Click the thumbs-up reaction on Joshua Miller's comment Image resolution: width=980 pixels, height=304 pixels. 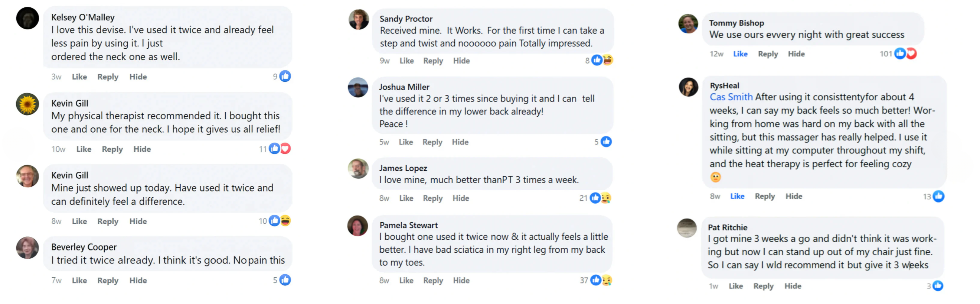click(x=606, y=142)
